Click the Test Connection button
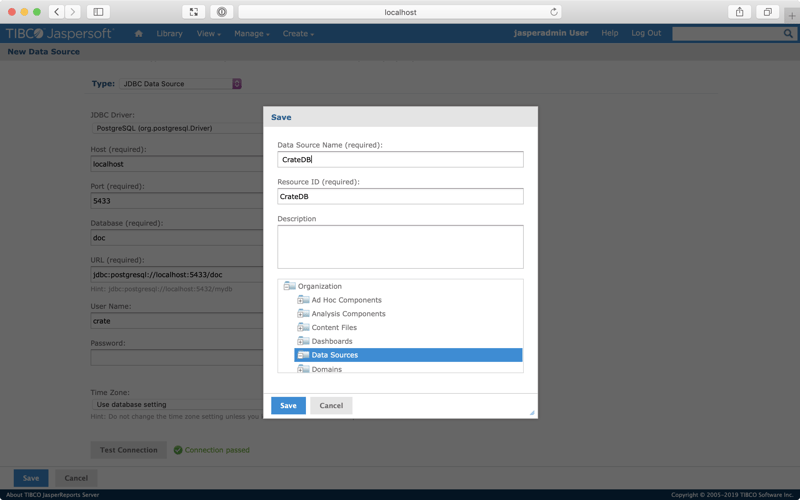 pyautogui.click(x=129, y=450)
